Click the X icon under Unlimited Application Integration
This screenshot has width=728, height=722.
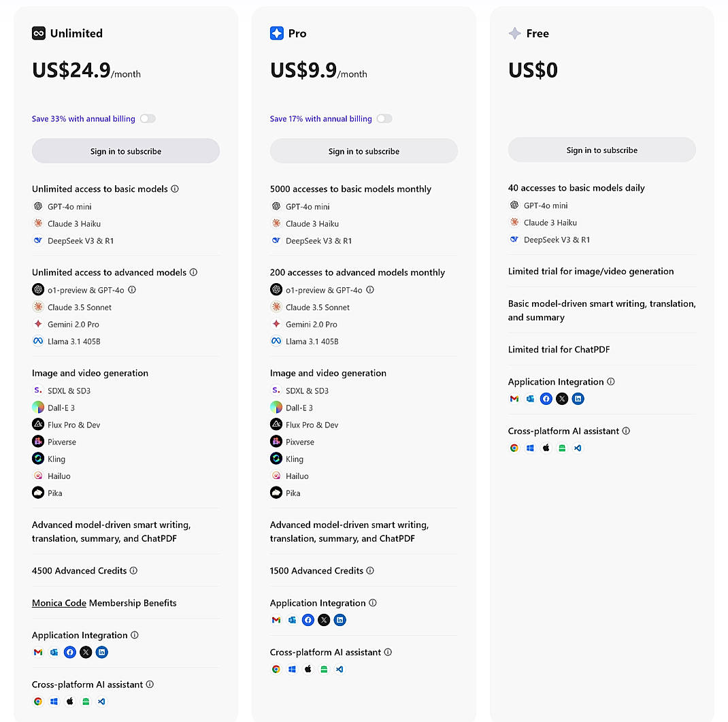(x=86, y=652)
